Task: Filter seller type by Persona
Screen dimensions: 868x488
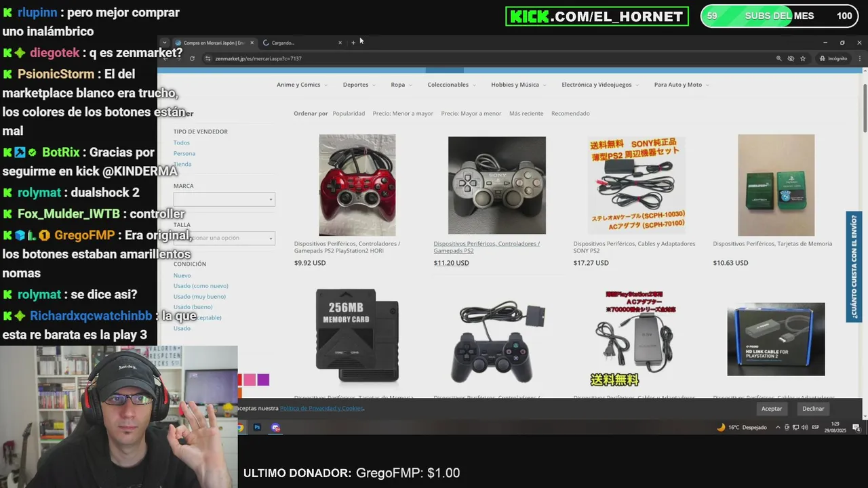Action: coord(184,153)
